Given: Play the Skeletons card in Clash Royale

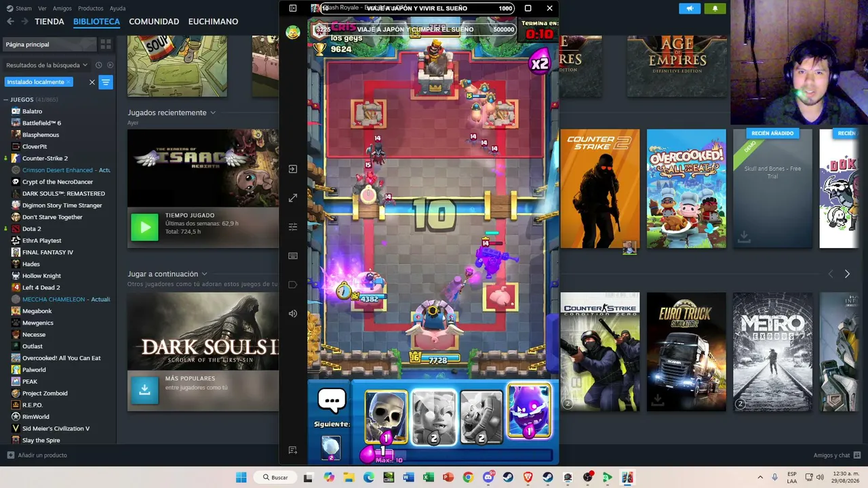Looking at the screenshot, I should click(x=386, y=417).
